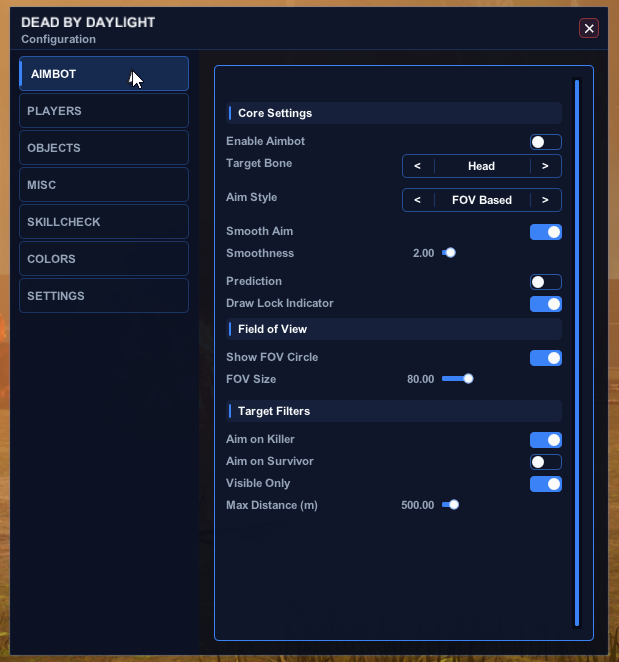Click the Smoothness value 2.00
This screenshot has height=662, width=619.
tap(423, 253)
